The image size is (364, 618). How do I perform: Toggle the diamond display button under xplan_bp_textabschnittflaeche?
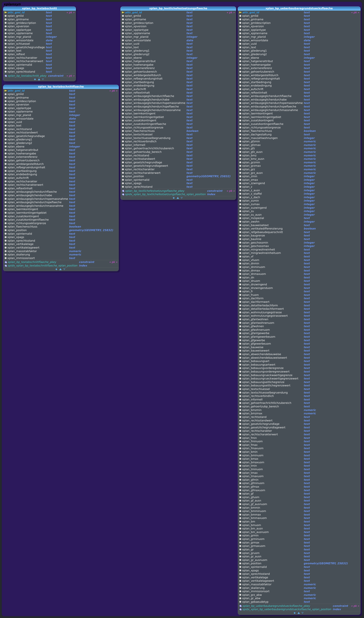click(x=56, y=269)
